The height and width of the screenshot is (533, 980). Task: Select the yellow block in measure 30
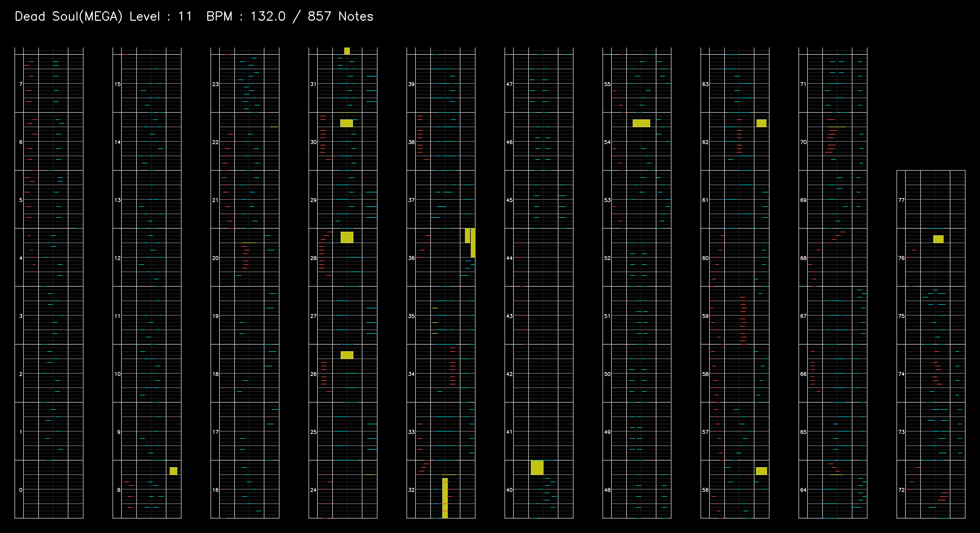point(347,123)
